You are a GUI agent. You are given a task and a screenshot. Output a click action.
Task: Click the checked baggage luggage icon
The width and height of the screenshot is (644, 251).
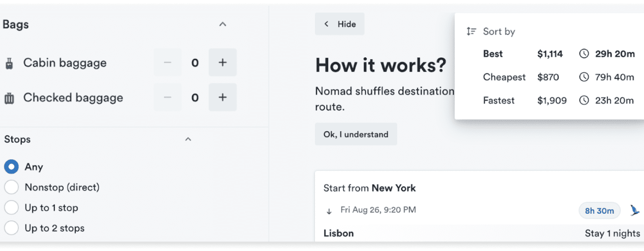[9, 98]
